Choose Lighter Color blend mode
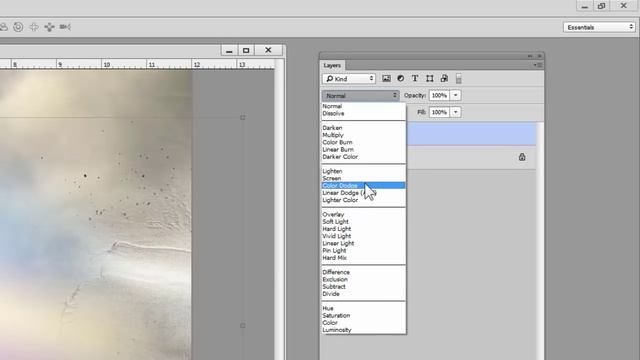Viewport: 640px width, 360px height. point(364,200)
